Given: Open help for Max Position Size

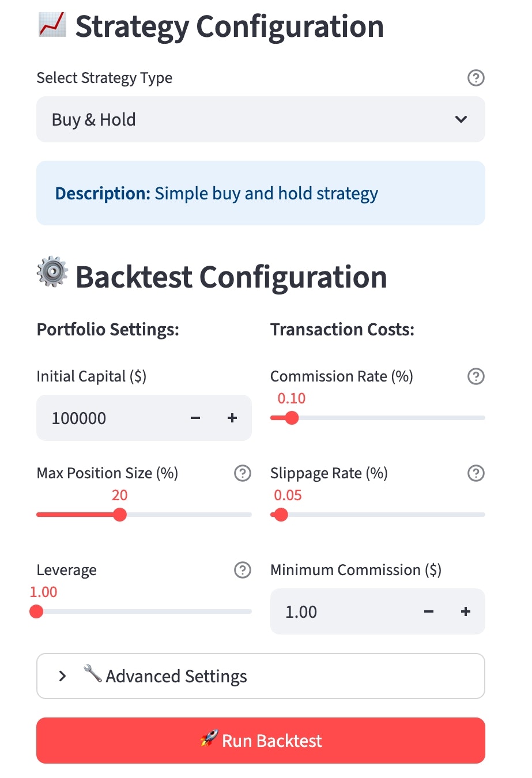Looking at the screenshot, I should click(243, 473).
